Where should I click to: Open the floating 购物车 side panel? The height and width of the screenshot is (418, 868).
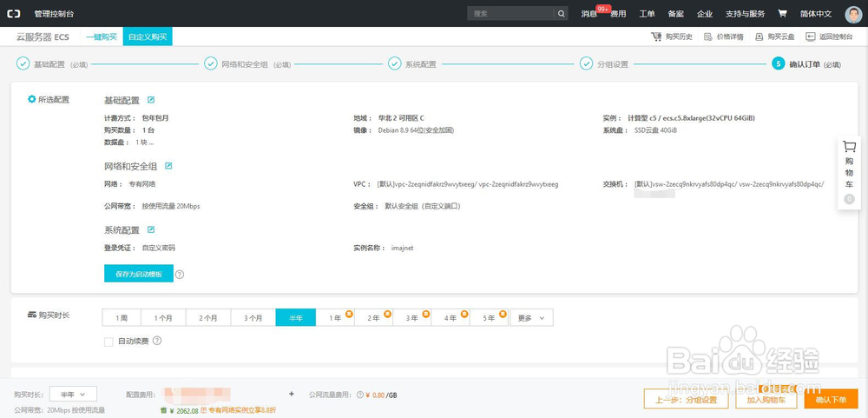point(849,172)
